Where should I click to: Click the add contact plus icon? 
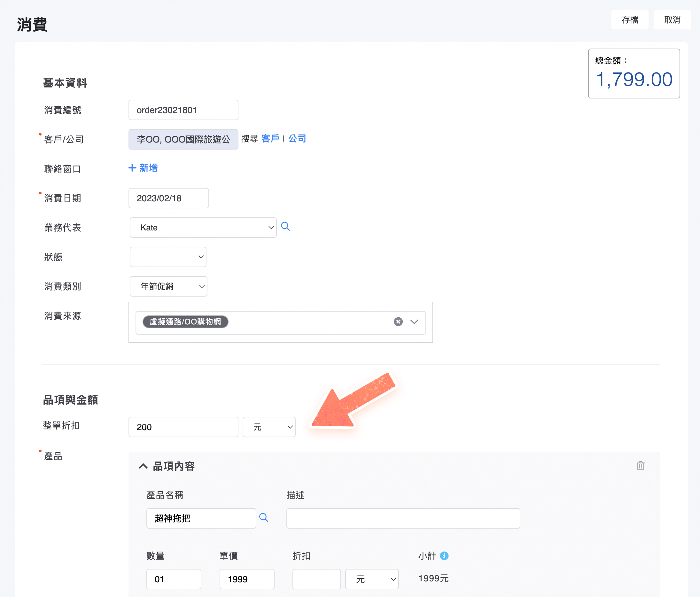click(x=132, y=168)
